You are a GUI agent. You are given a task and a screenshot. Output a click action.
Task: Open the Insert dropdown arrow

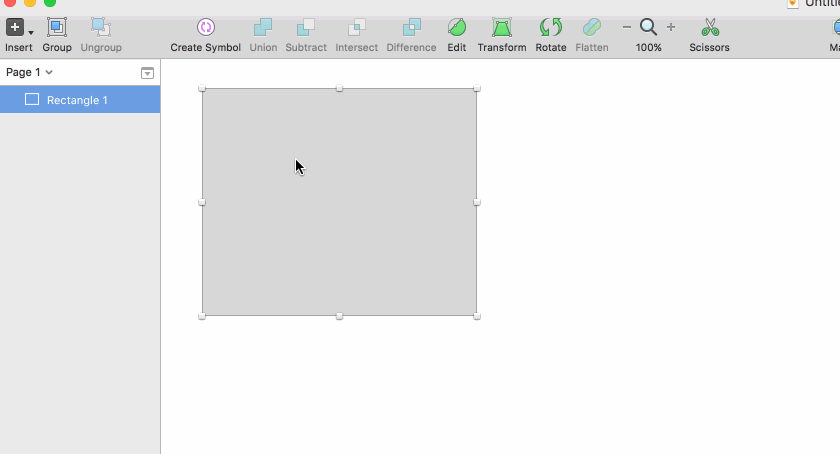coord(31,33)
